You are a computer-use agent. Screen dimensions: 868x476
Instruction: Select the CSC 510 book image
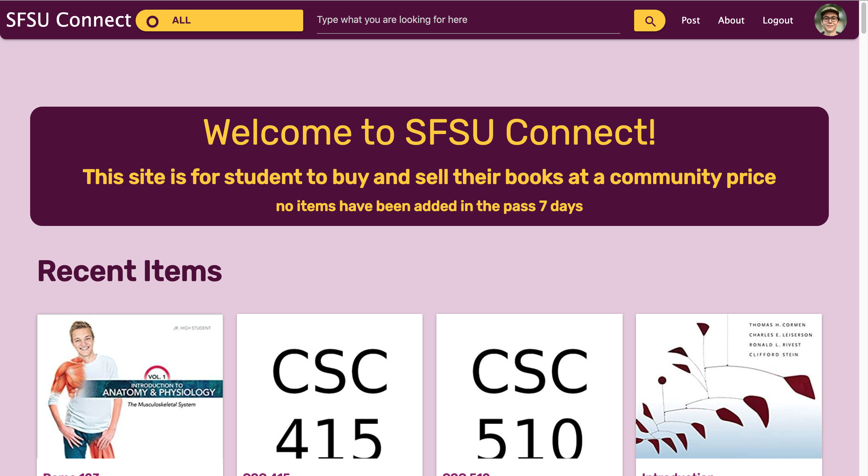click(529, 386)
